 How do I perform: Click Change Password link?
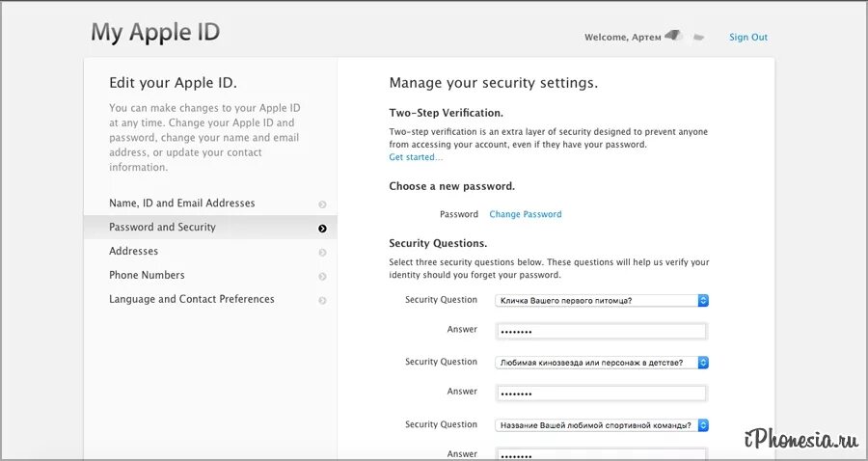[x=525, y=214]
